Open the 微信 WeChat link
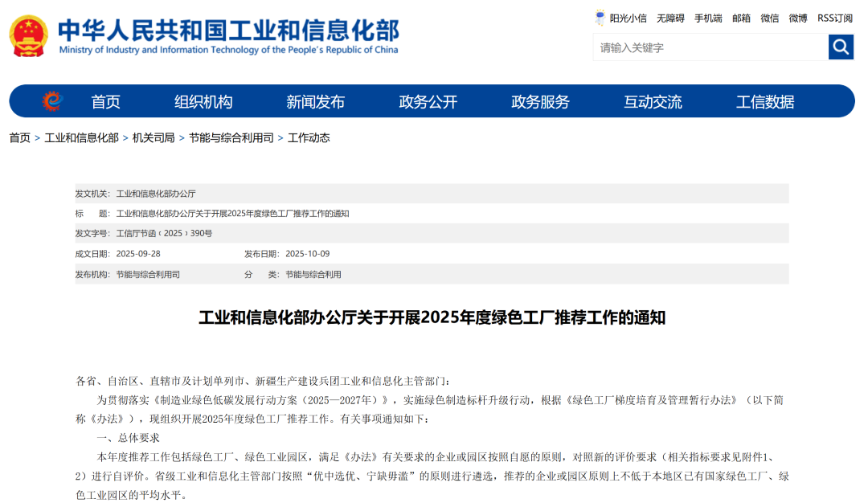 768,17
